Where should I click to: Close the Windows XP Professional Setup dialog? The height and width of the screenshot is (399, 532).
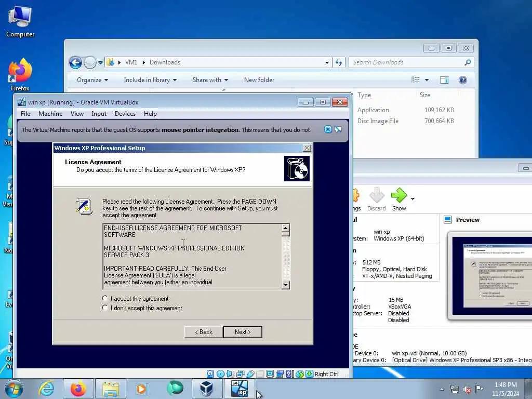pos(307,148)
